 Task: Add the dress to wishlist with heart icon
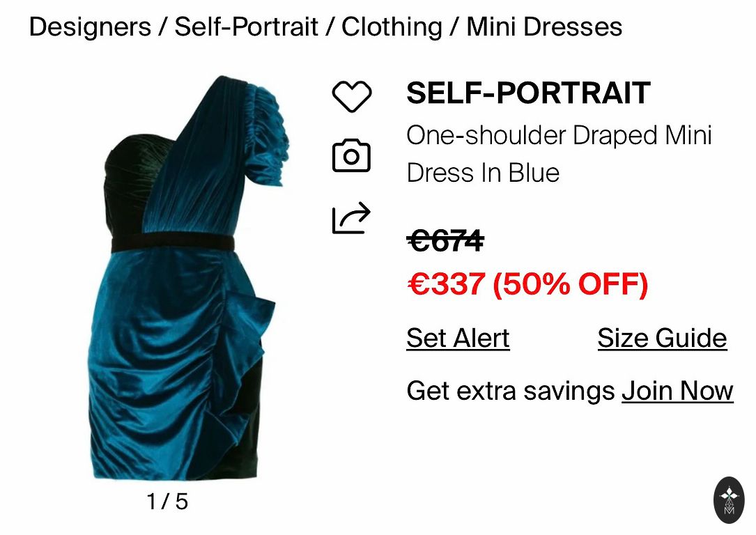(351, 96)
